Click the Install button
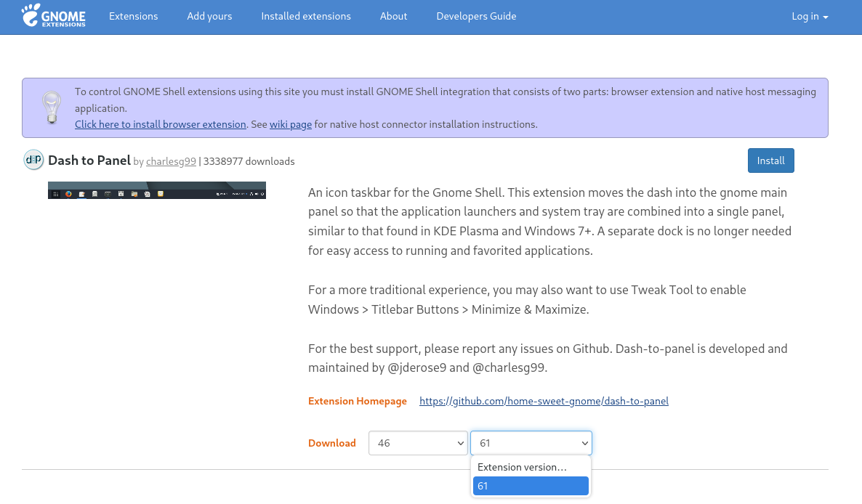The image size is (862, 504). pos(770,160)
